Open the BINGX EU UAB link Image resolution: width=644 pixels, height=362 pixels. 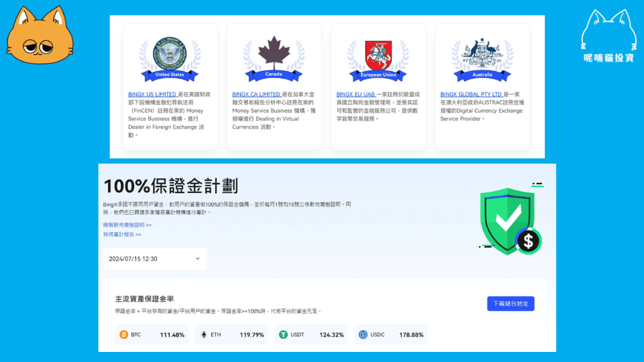point(356,95)
